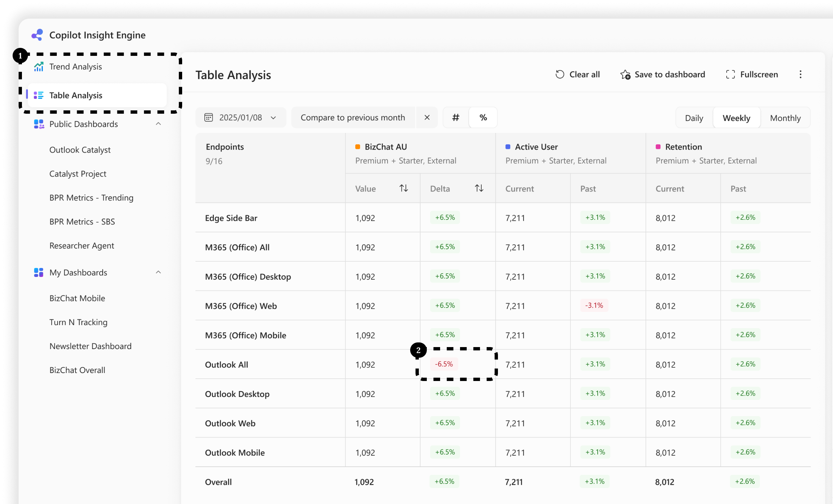This screenshot has height=504, width=833.
Task: Collapse the Public Dashboards section chevron
Action: click(x=158, y=124)
